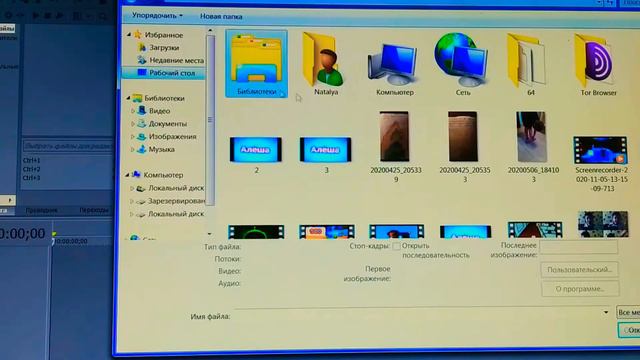Expand the Документы library arrow
Screen dimensions: 640x360
click(x=133, y=124)
